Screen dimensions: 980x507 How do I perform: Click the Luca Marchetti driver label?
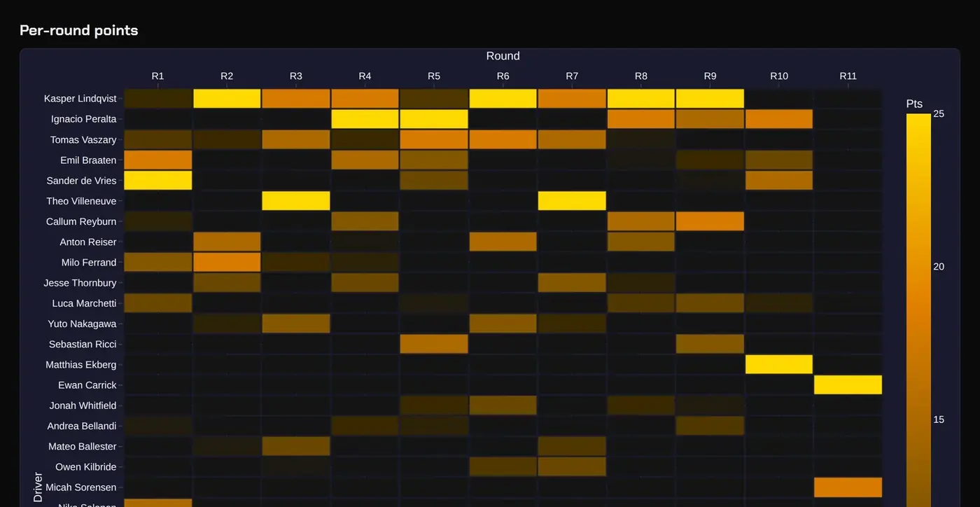pyautogui.click(x=85, y=303)
